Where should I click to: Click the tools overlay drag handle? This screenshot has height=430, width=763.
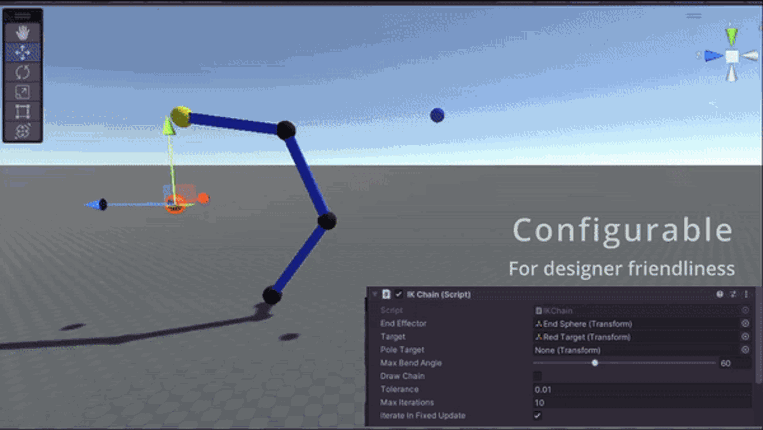click(22, 16)
